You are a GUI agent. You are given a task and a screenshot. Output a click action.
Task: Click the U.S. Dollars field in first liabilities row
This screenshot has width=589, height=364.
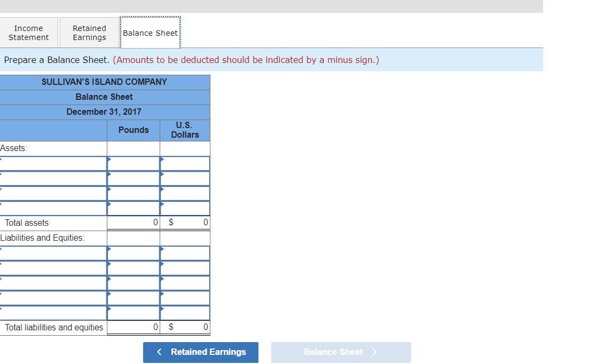[x=185, y=254]
